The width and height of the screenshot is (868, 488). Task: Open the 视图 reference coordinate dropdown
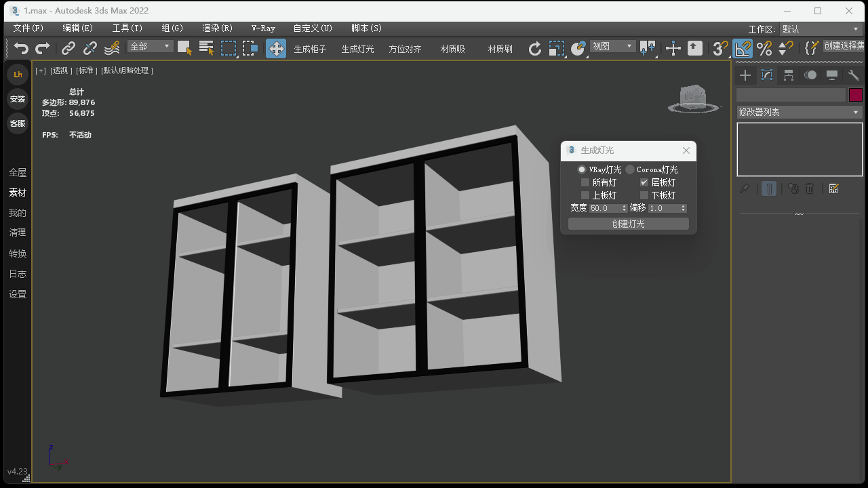point(612,47)
